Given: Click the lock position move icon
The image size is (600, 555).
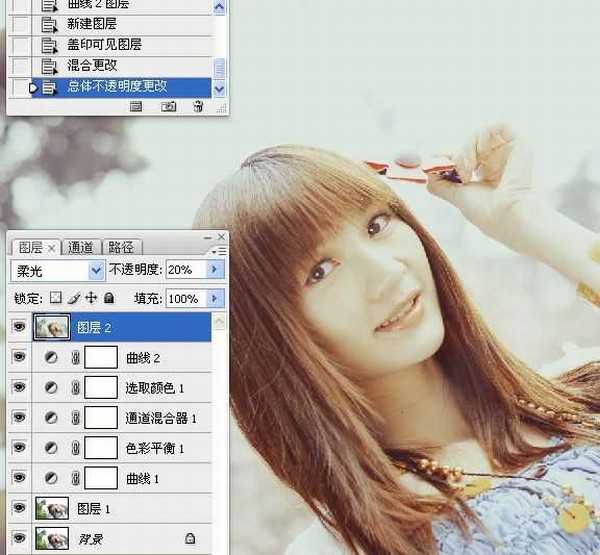Looking at the screenshot, I should [x=91, y=298].
